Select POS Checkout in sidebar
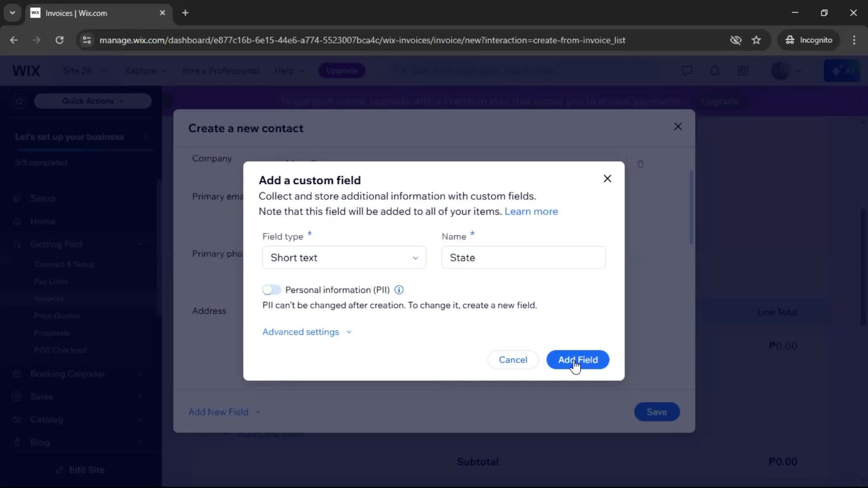This screenshot has height=488, width=868. point(60,350)
